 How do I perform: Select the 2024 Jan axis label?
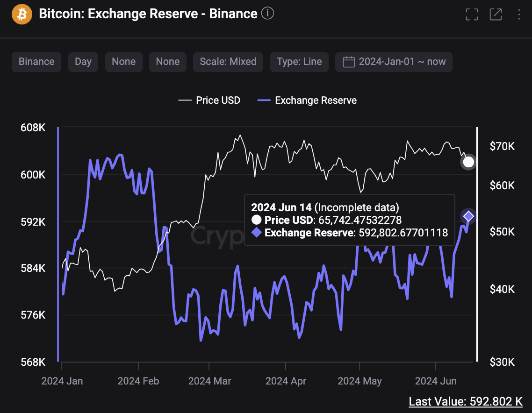point(62,381)
